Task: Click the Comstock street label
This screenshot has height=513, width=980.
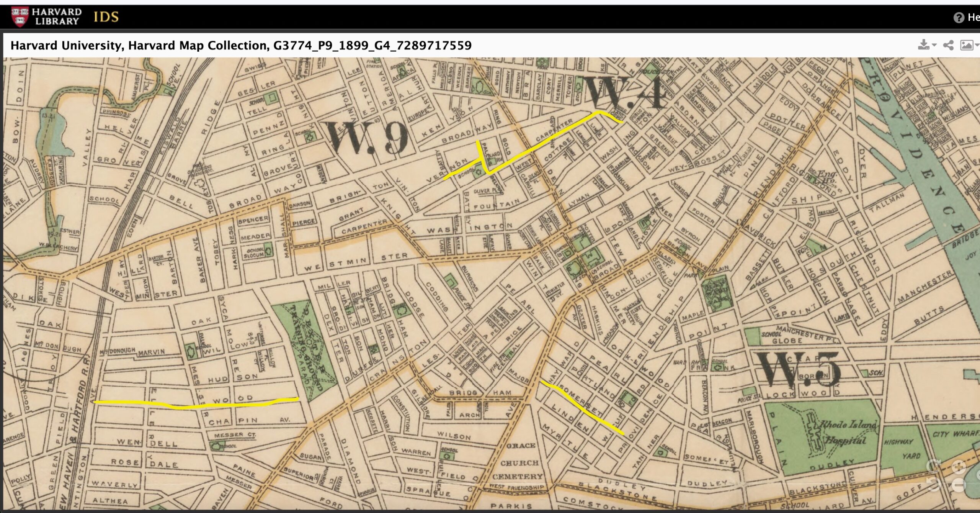Action: [593, 503]
